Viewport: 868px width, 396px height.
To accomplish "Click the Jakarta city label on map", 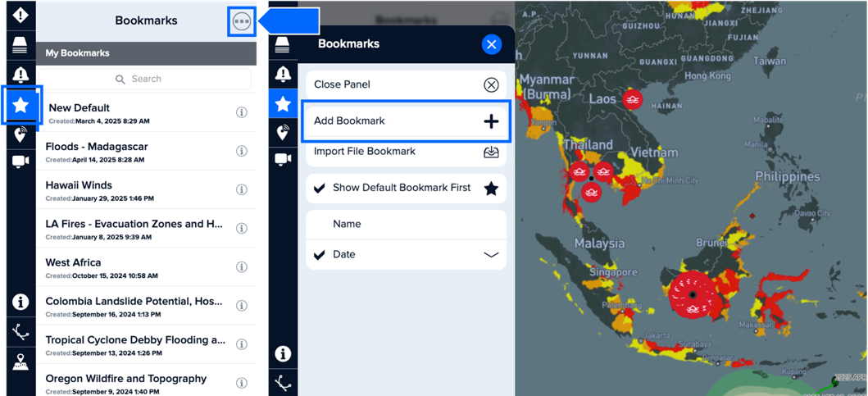I will click(x=658, y=335).
